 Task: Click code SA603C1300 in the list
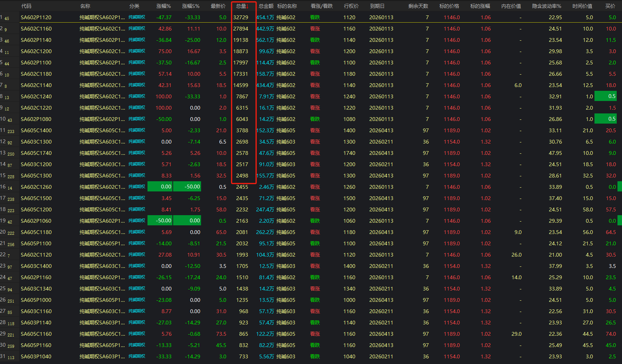coord(36,142)
